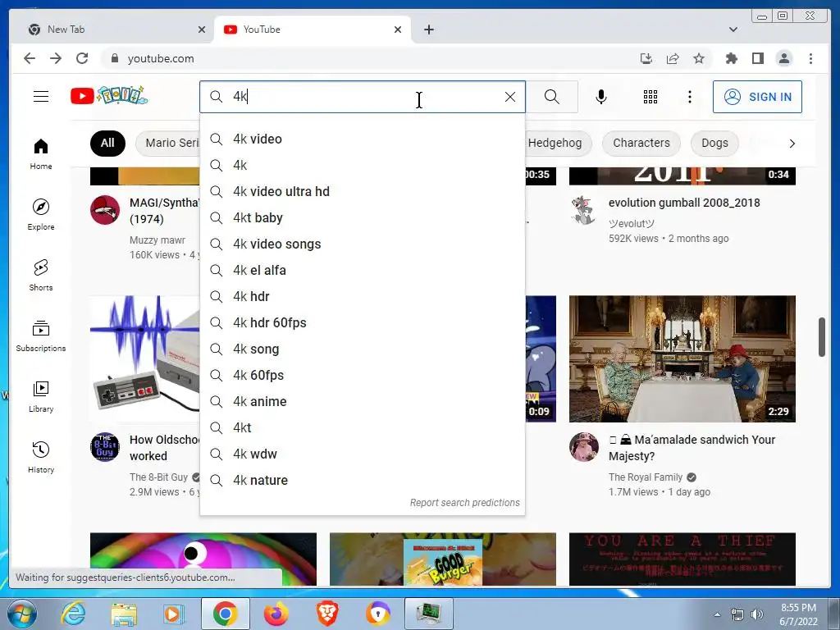Show more filter chips with right arrow
Image resolution: width=840 pixels, height=630 pixels.
click(792, 144)
